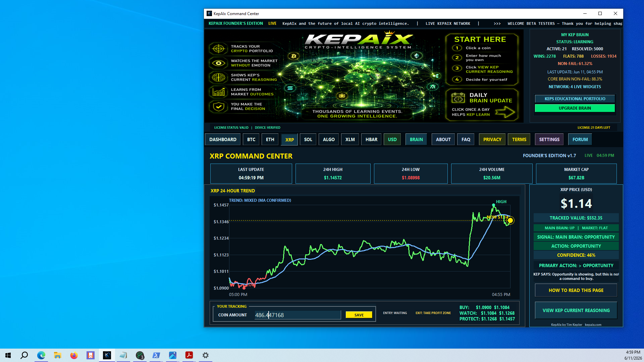Viewport: 644px width, 362px height.
Task: Open PowerShell from taskbar
Action: pyautogui.click(x=156, y=355)
